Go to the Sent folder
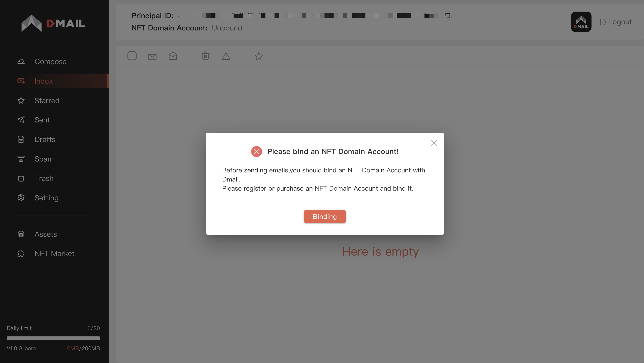This screenshot has height=363, width=644. point(55,120)
